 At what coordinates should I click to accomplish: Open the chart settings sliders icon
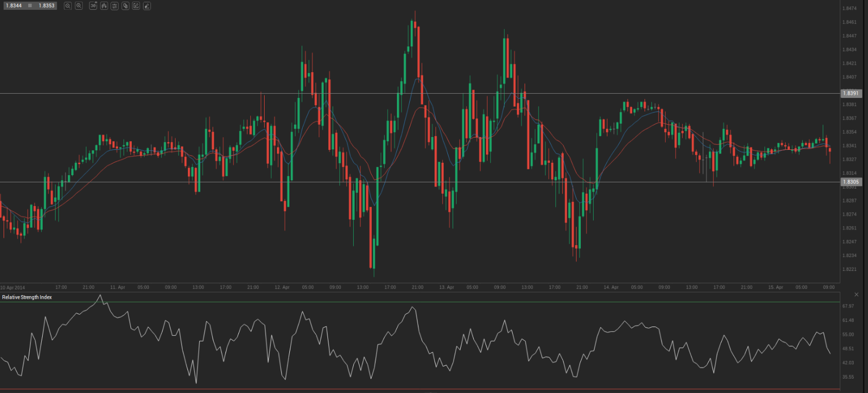tap(114, 6)
